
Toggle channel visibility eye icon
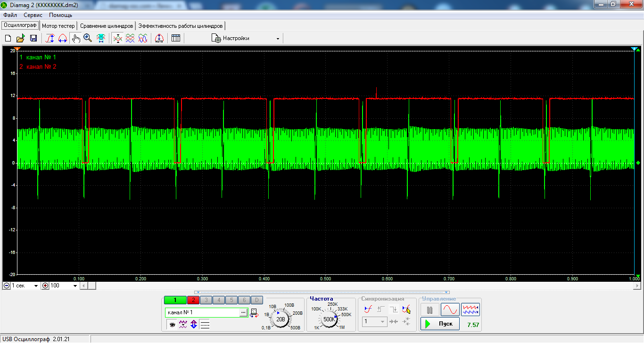pos(172,324)
